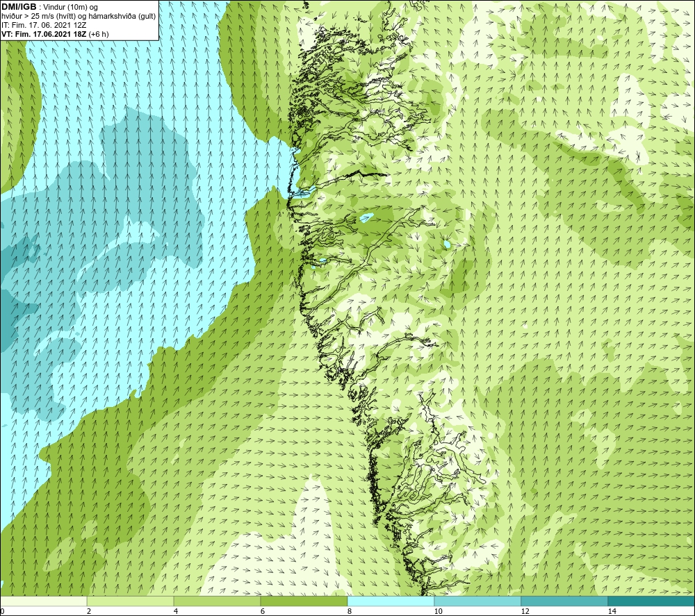Screen dimensions: 695x616
Task: Click the '2' label on the wind scale
Action: [89, 612]
